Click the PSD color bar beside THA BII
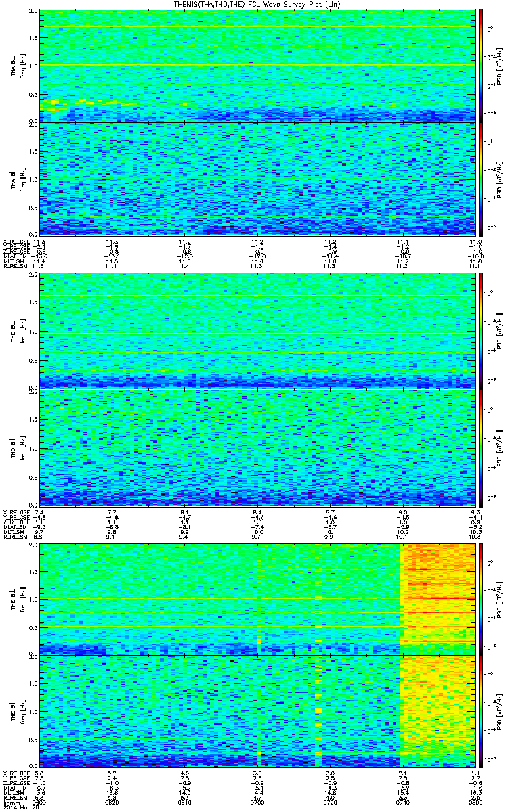The height and width of the screenshot is (812, 508). [x=481, y=179]
